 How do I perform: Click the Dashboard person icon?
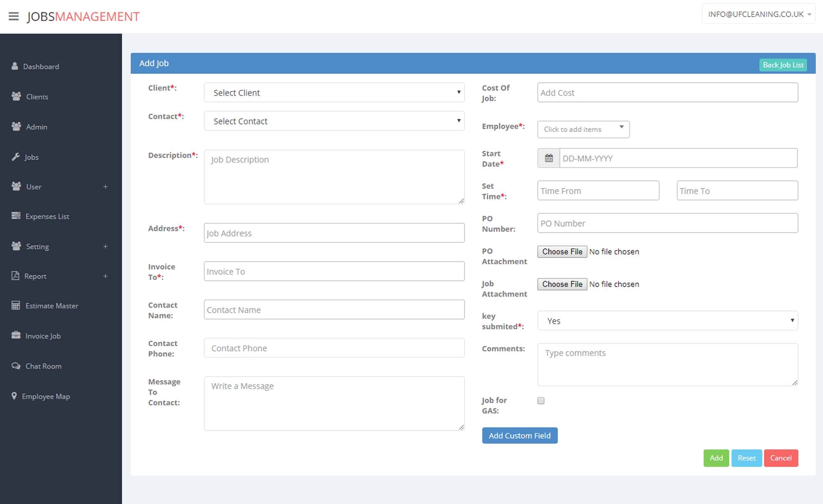pos(15,66)
